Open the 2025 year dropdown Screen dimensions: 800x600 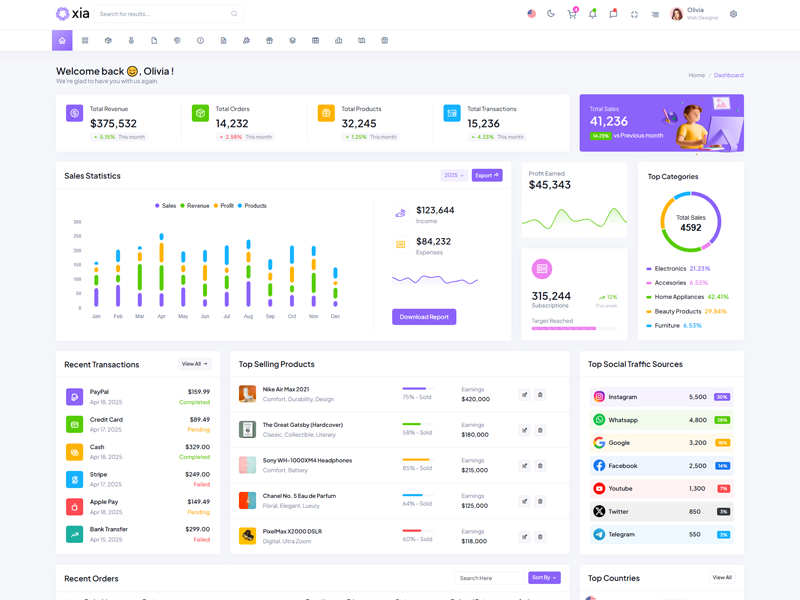click(x=454, y=175)
